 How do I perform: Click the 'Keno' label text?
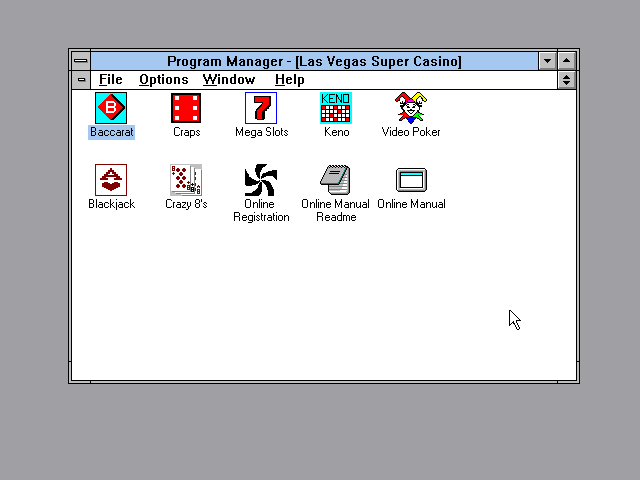[337, 132]
